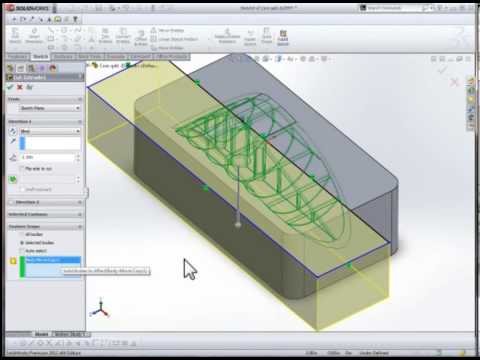The width and height of the screenshot is (480, 360).
Task: Expand the Core split flyout tree
Action: (x=89, y=65)
